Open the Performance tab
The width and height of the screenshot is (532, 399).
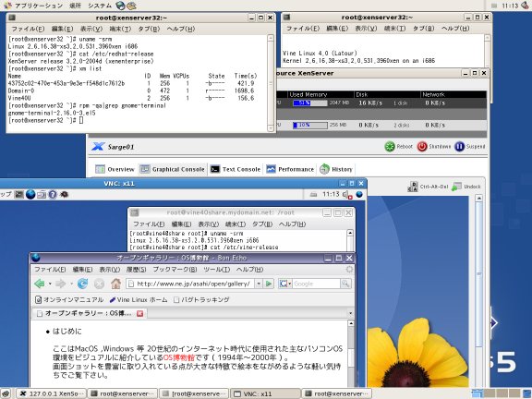(290, 169)
